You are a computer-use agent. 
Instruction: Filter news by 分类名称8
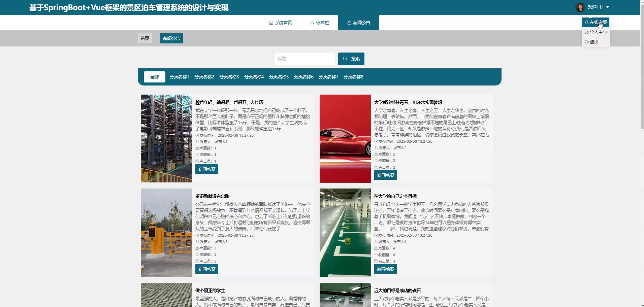coord(353,77)
